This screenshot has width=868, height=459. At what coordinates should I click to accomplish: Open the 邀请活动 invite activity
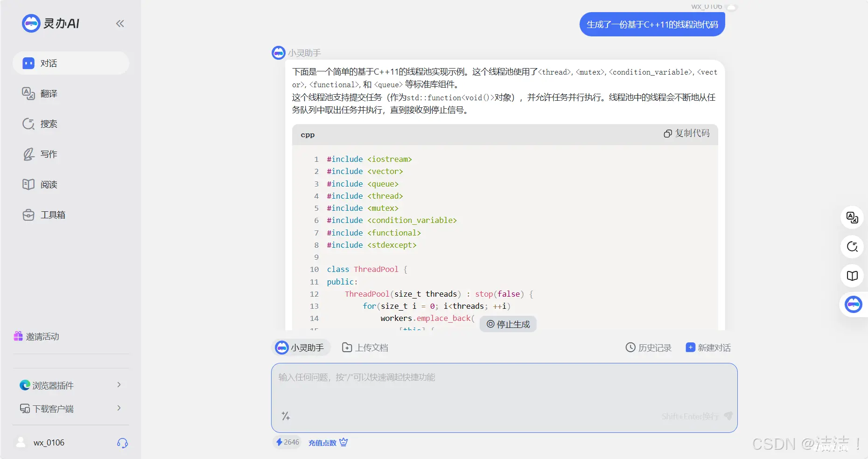tap(36, 336)
